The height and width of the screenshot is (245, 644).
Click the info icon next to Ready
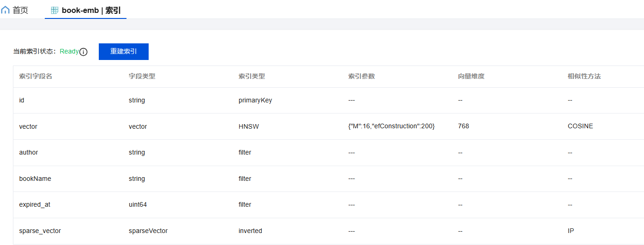(x=84, y=52)
